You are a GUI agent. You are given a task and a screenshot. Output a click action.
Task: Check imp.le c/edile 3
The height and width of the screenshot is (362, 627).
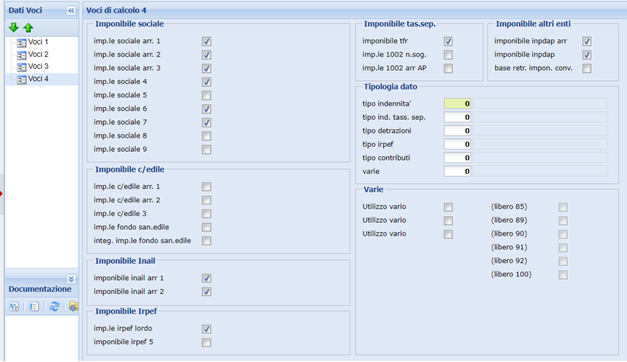click(206, 214)
